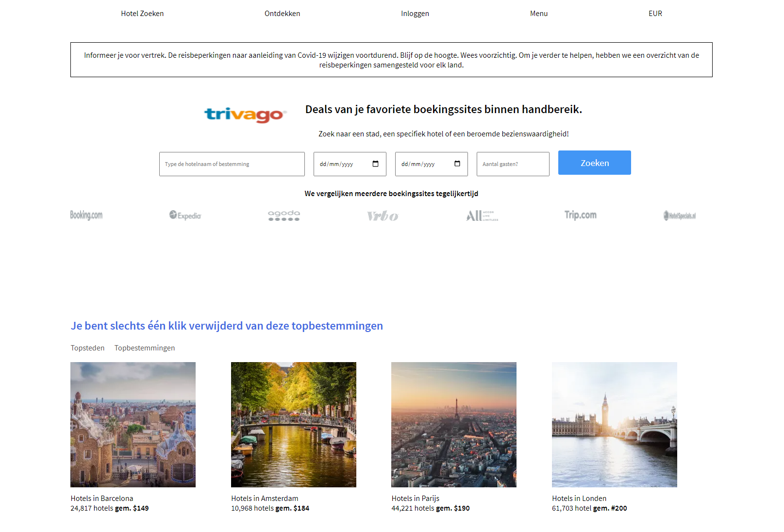Select the Booking.com logo
Viewport: 784px width, 532px height.
[x=85, y=215]
